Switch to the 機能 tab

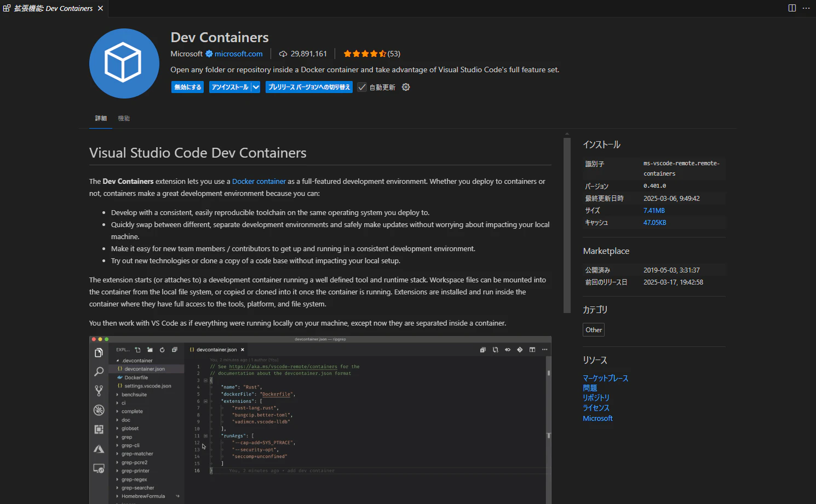click(x=124, y=118)
